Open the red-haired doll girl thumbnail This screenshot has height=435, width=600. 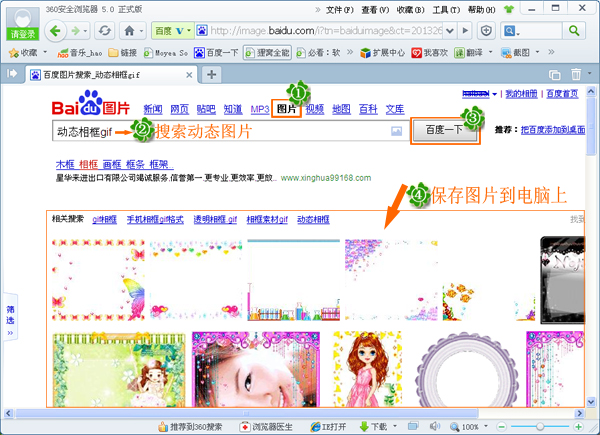[x=367, y=369]
